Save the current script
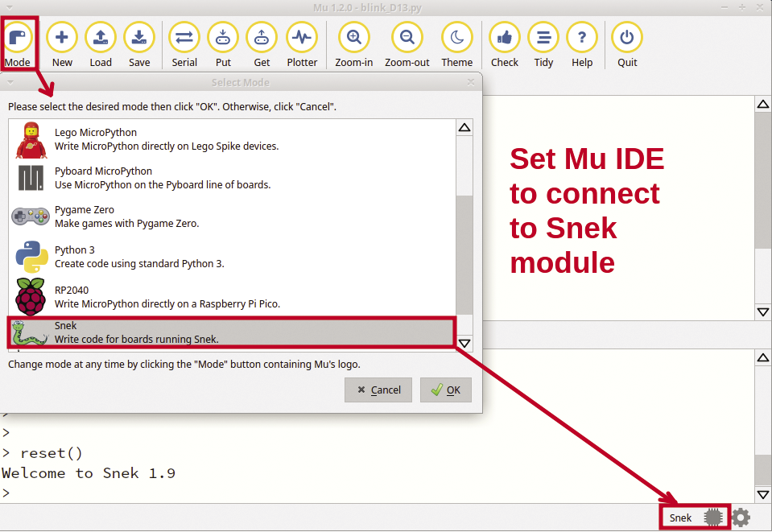Image resolution: width=772 pixels, height=532 pixels. coord(139,45)
